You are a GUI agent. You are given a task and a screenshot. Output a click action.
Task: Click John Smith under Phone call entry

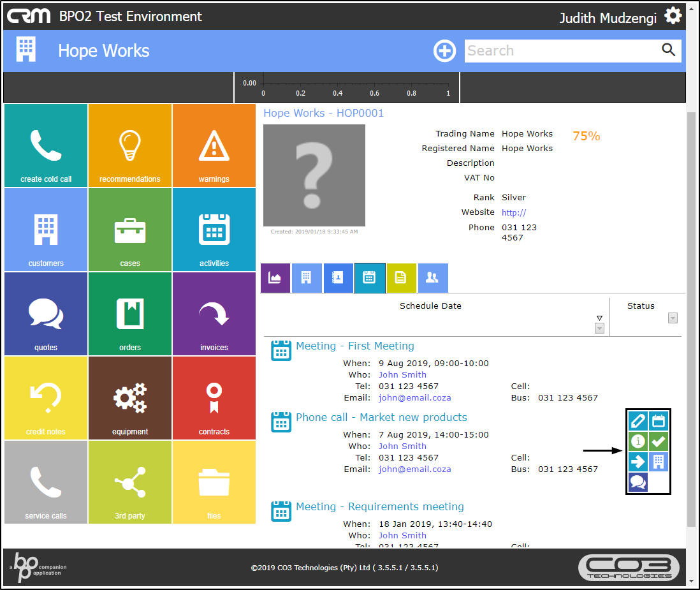tap(402, 446)
